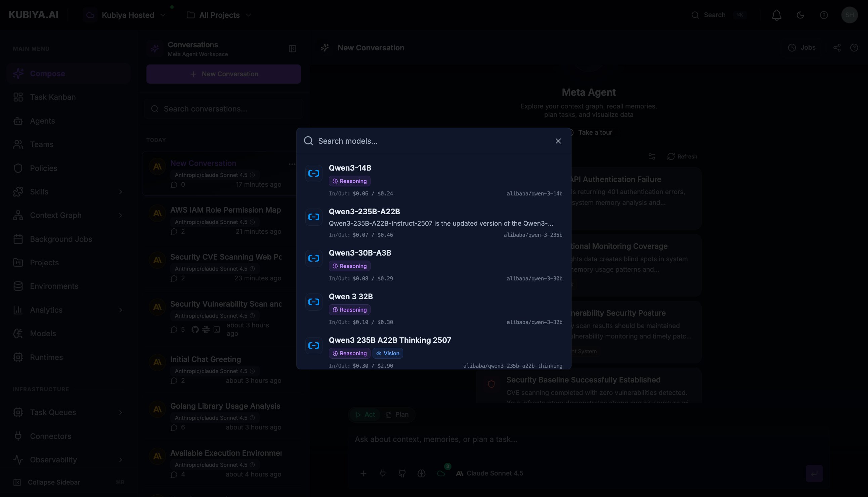Go to the Agents page
This screenshot has width=868, height=497.
tap(68, 121)
